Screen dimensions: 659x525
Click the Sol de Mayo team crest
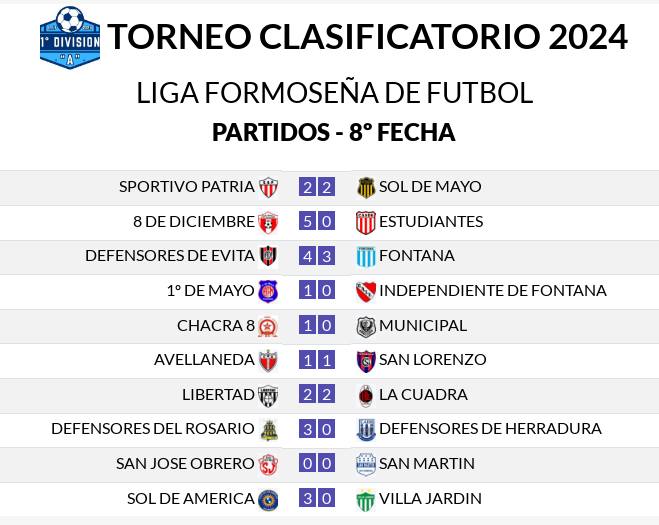click(366, 187)
